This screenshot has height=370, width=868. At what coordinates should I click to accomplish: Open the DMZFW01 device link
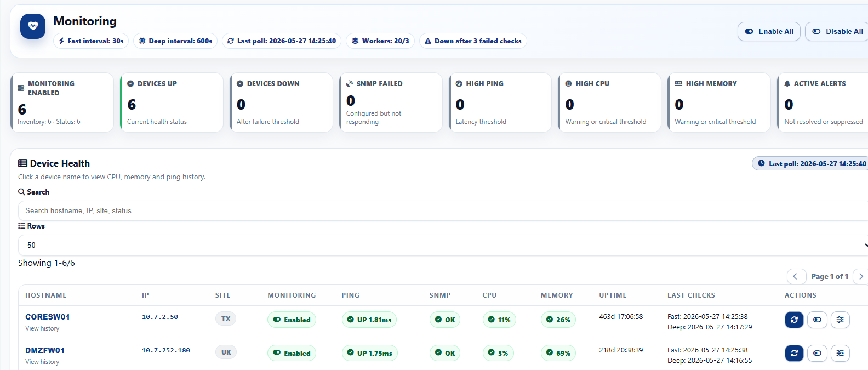coord(45,350)
